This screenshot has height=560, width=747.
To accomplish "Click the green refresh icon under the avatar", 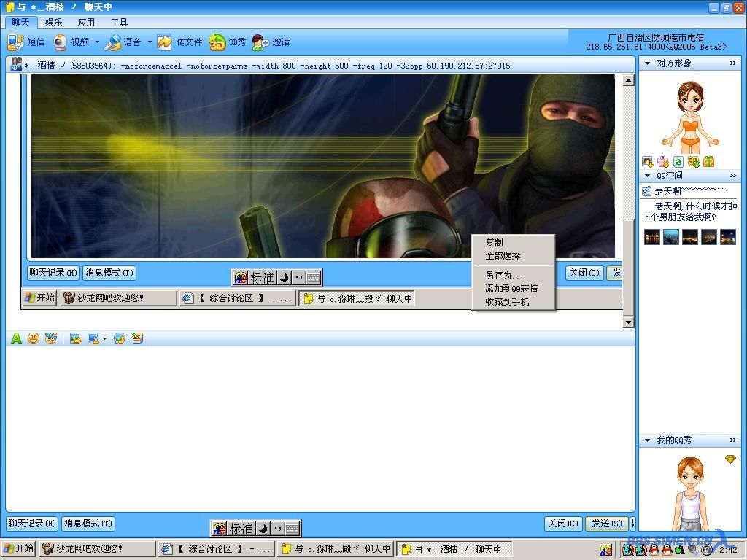I will click(678, 162).
